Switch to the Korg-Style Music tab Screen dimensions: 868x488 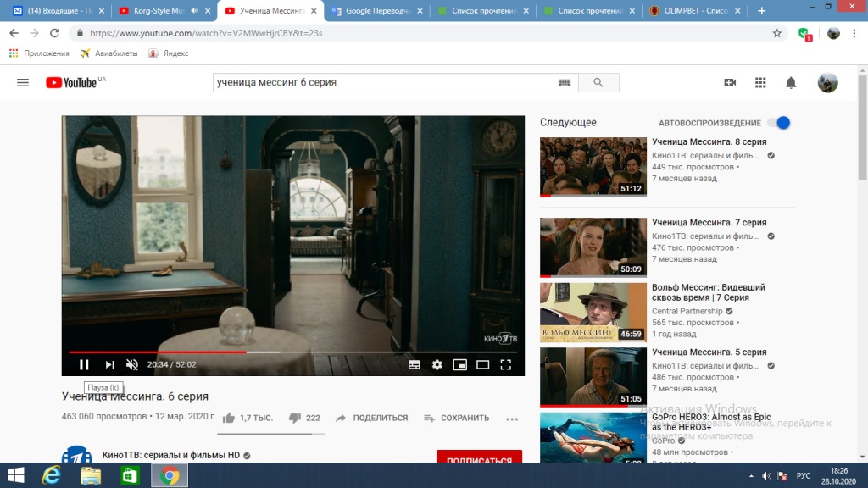coord(159,10)
